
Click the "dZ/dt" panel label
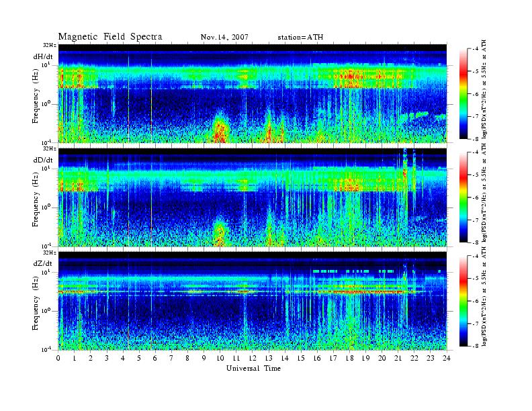click(43, 263)
